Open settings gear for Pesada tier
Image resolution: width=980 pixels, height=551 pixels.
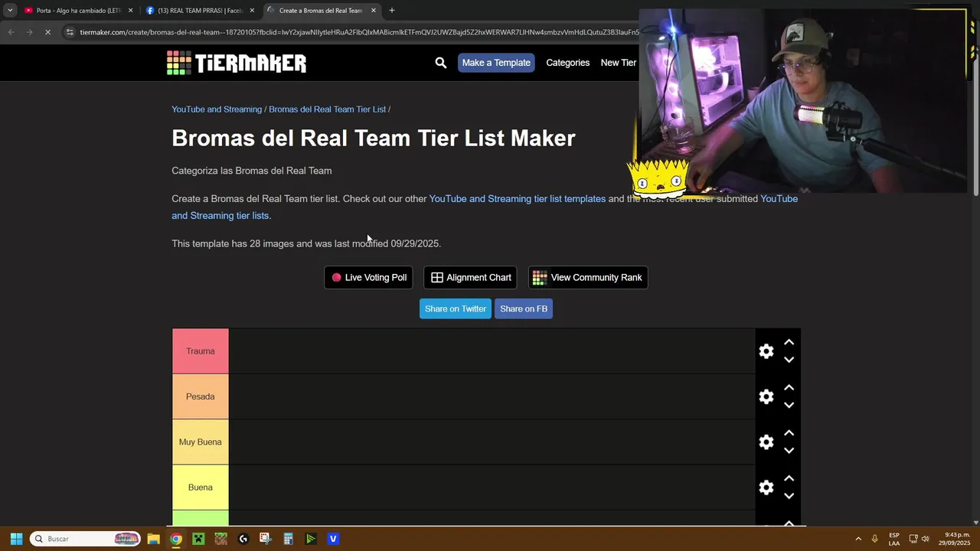766,396
